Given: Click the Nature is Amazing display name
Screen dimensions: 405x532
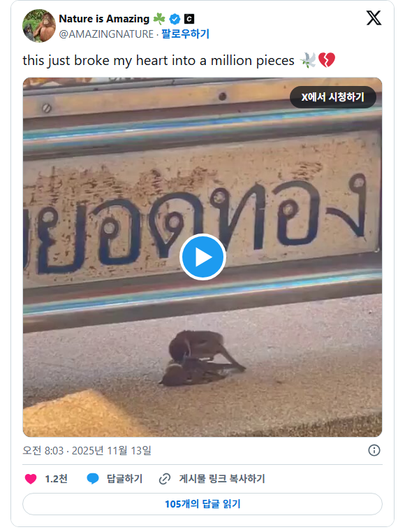Looking at the screenshot, I should click(x=104, y=19).
